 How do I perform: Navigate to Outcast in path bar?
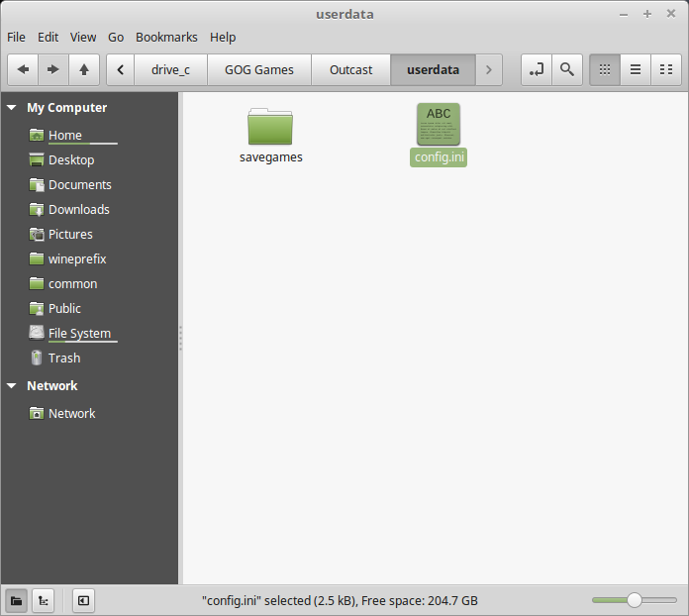point(350,69)
